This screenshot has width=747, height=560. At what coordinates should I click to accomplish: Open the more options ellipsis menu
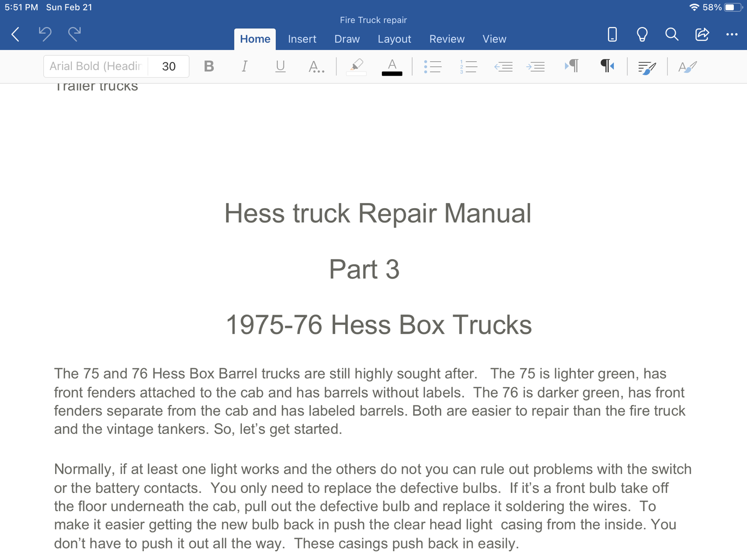732,34
